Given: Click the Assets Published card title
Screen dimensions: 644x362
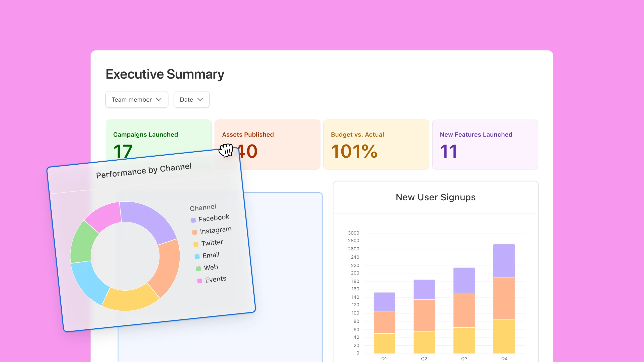Looking at the screenshot, I should [x=248, y=134].
